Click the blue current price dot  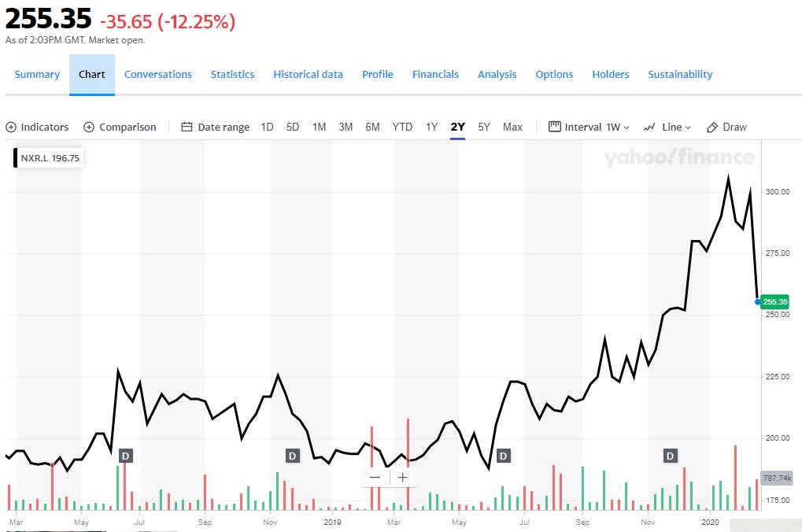click(757, 302)
